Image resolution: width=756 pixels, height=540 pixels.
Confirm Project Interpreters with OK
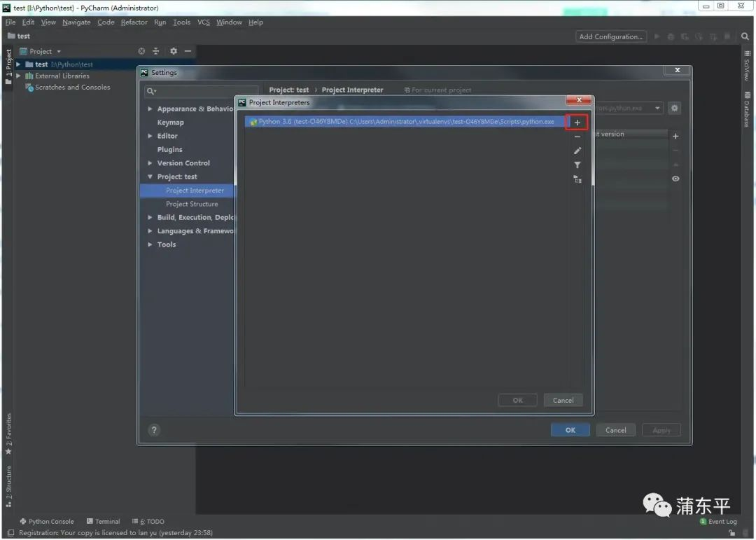pos(517,400)
